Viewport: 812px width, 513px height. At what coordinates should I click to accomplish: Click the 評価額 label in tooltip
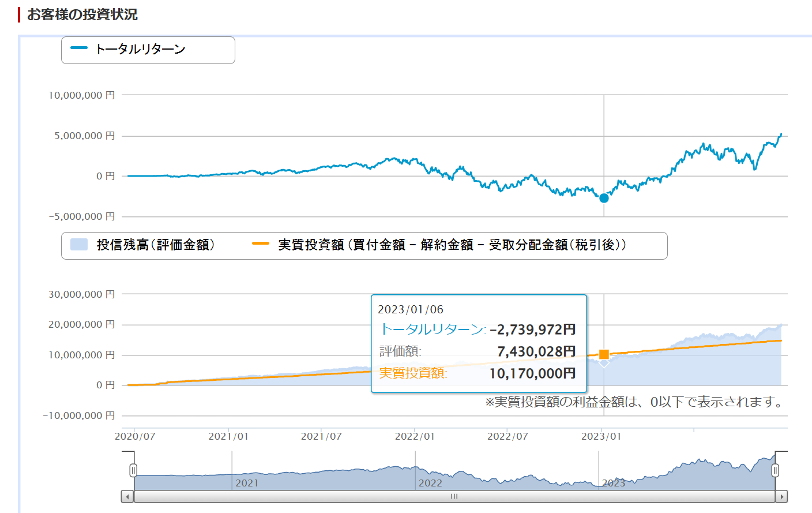[400, 351]
